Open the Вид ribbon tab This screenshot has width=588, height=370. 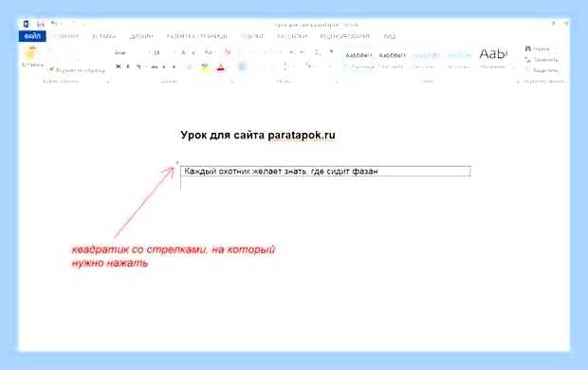[x=390, y=36]
